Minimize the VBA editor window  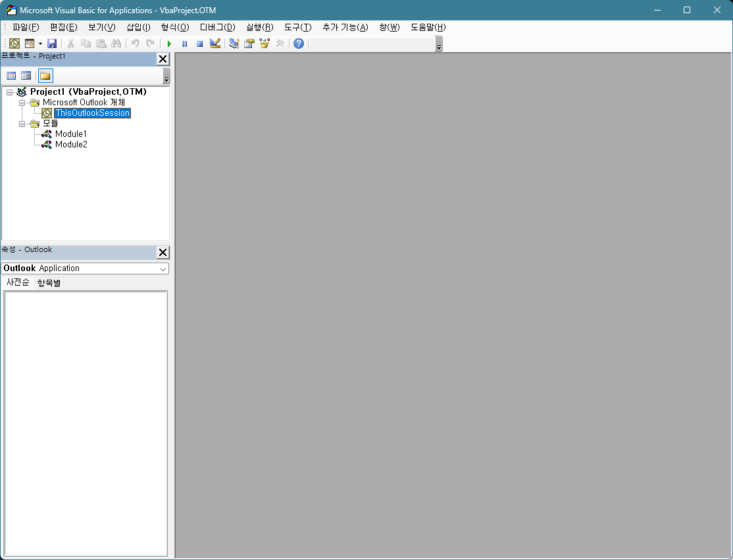[x=657, y=10]
